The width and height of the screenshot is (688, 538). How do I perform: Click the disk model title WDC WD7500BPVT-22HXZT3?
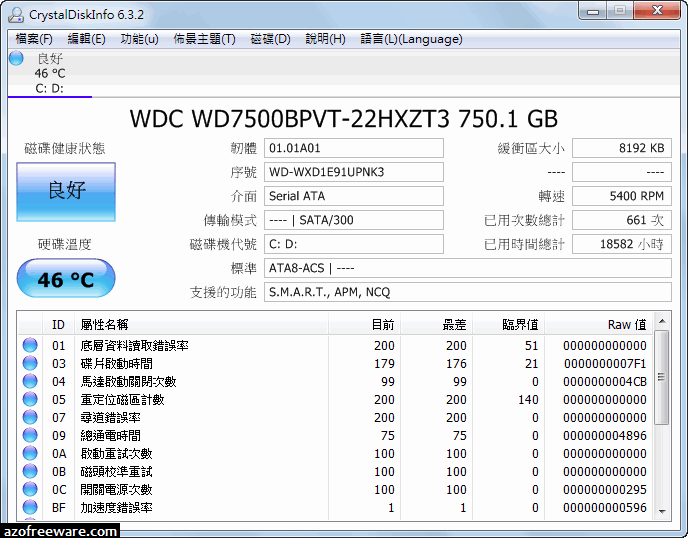[x=290, y=119]
